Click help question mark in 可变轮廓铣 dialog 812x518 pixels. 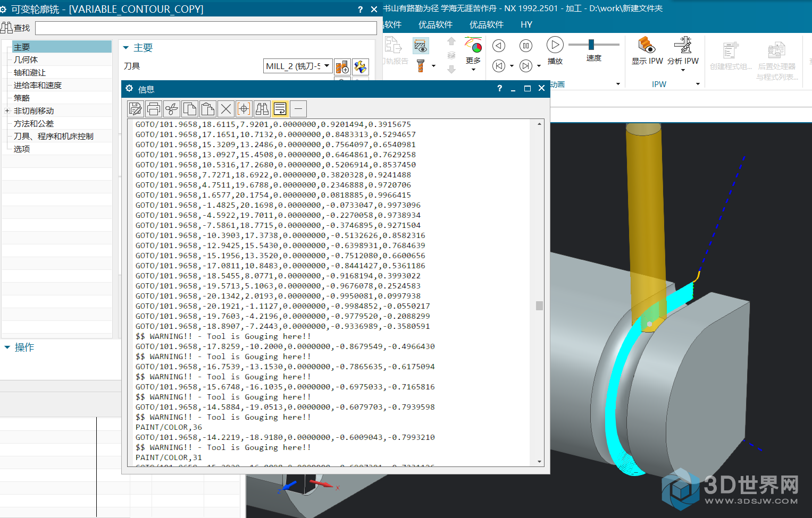tap(361, 10)
